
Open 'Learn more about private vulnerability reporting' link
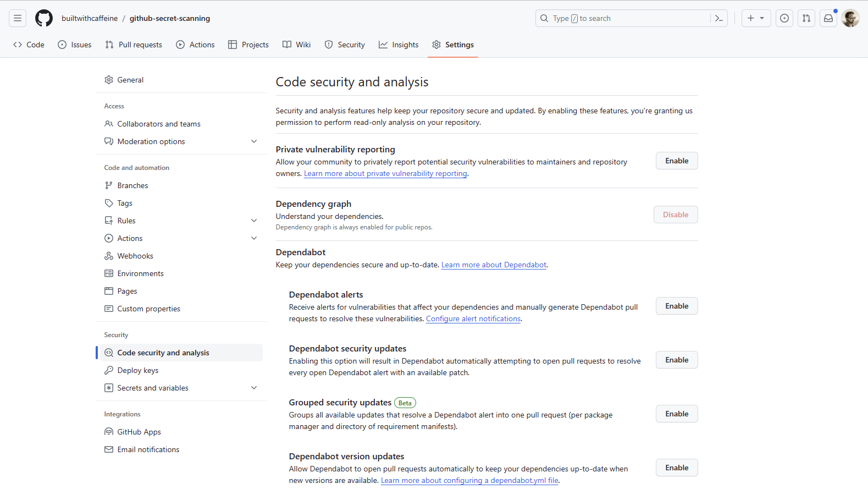click(x=385, y=173)
